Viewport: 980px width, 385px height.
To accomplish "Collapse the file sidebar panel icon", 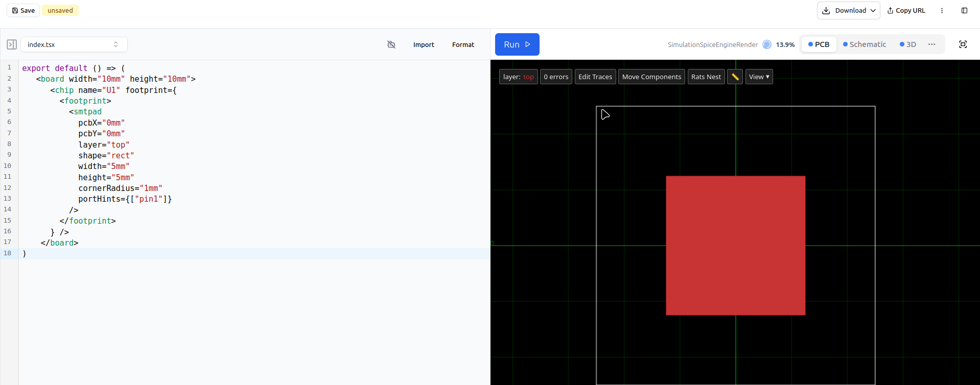I will coord(12,44).
